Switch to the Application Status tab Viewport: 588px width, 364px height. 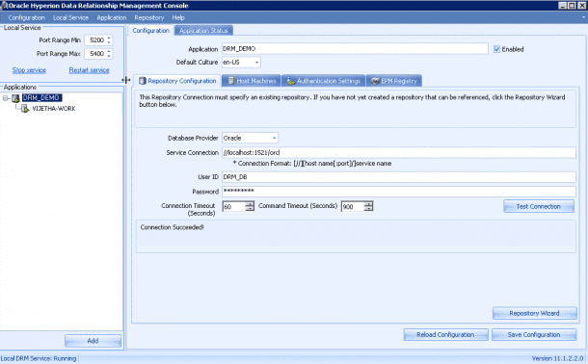coord(203,31)
